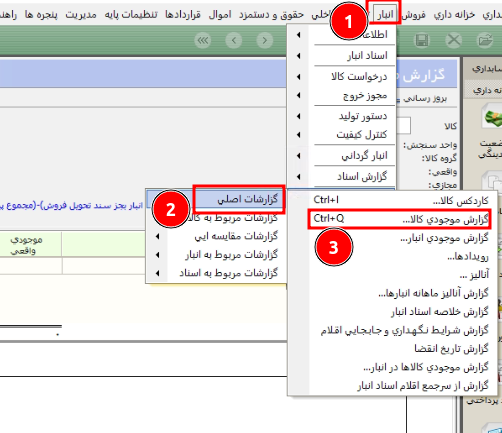Click the واحد سنجش label
Viewport: 502px width, 433px height.
430,145
